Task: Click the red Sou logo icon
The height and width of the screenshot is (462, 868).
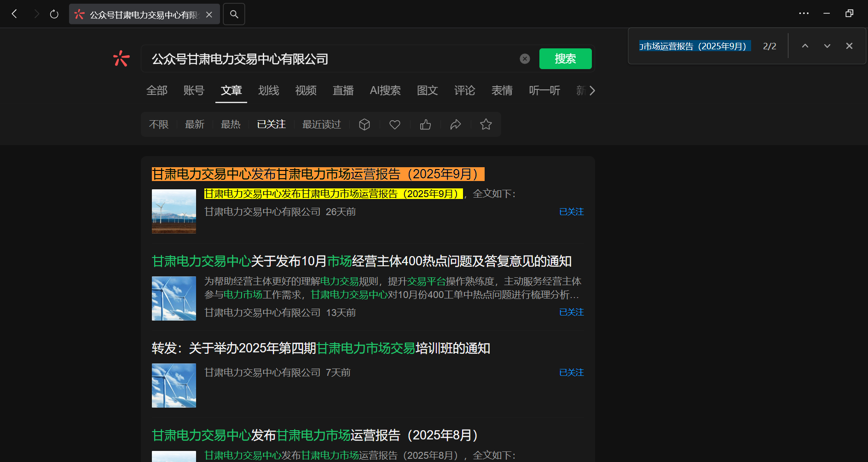Action: [121, 58]
